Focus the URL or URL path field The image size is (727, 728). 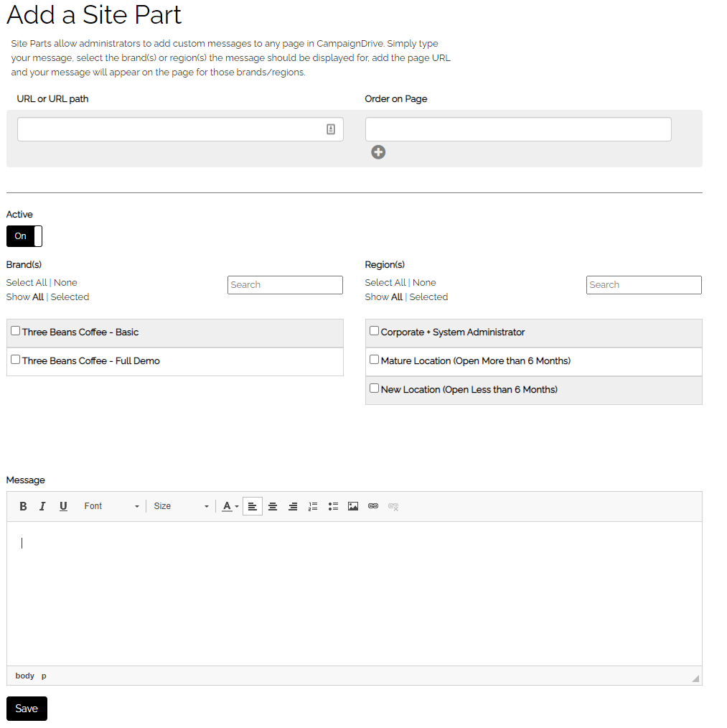pyautogui.click(x=180, y=129)
